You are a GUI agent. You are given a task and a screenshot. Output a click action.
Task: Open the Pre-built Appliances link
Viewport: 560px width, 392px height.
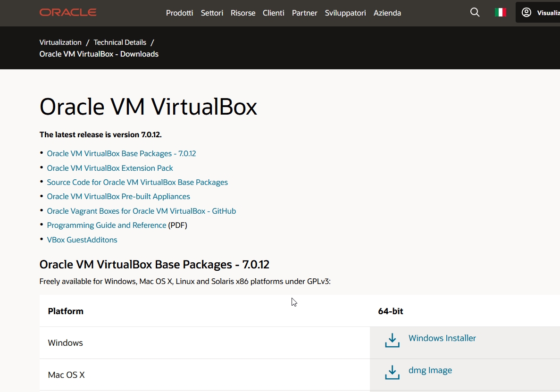[x=118, y=196]
